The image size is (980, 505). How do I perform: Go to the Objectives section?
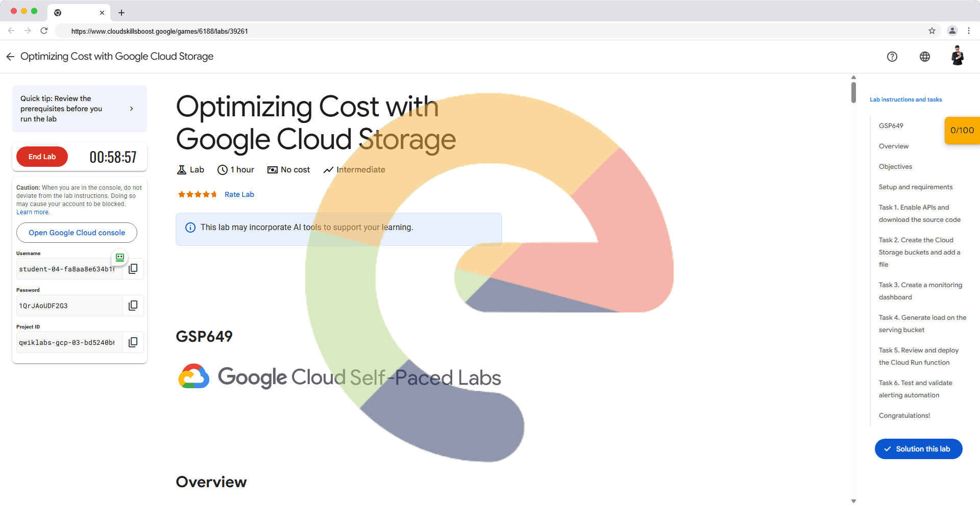click(895, 167)
